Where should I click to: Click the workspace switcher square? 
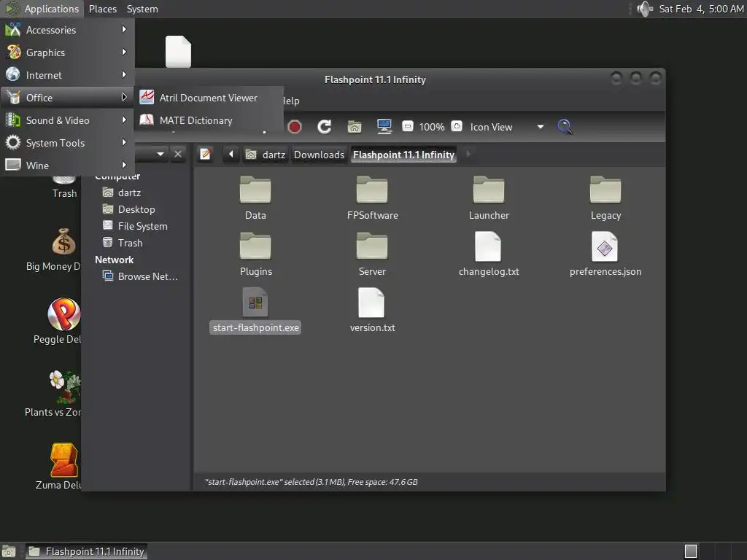(x=690, y=551)
